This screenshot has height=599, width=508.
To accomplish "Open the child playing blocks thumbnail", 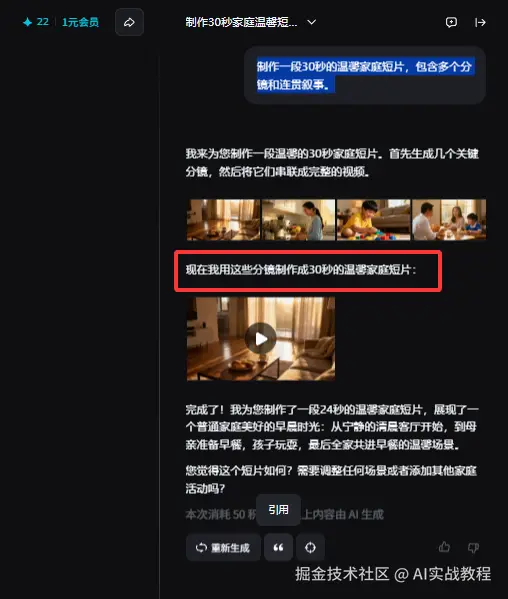I will [374, 220].
